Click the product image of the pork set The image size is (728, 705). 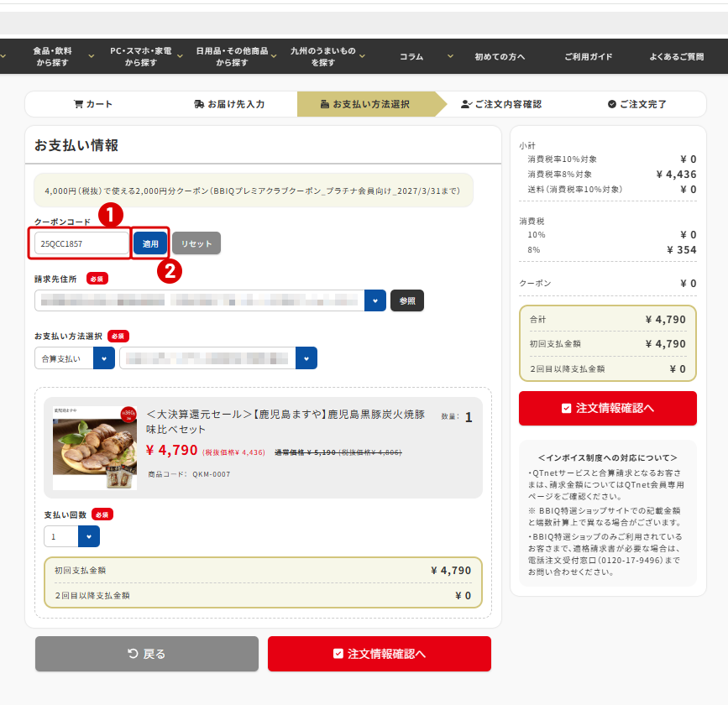pyautogui.click(x=95, y=448)
